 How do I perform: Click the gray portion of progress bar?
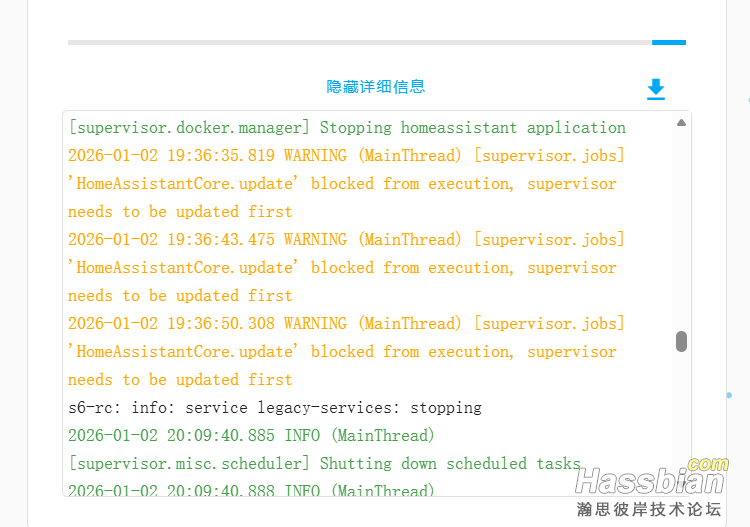pos(360,43)
